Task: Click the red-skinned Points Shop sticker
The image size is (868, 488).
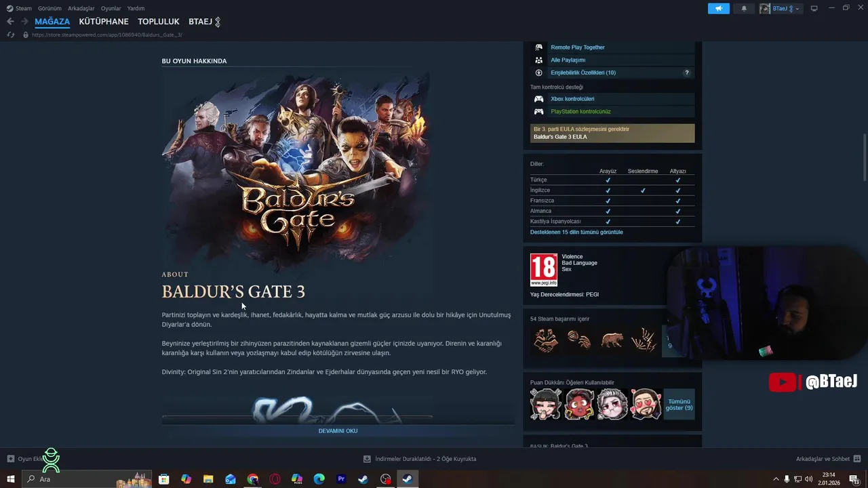Action: (579, 404)
